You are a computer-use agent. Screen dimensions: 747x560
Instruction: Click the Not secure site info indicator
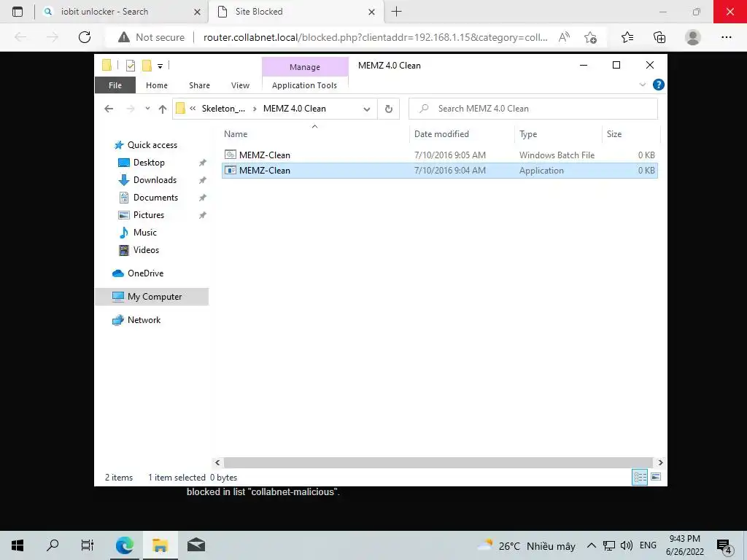(x=152, y=37)
